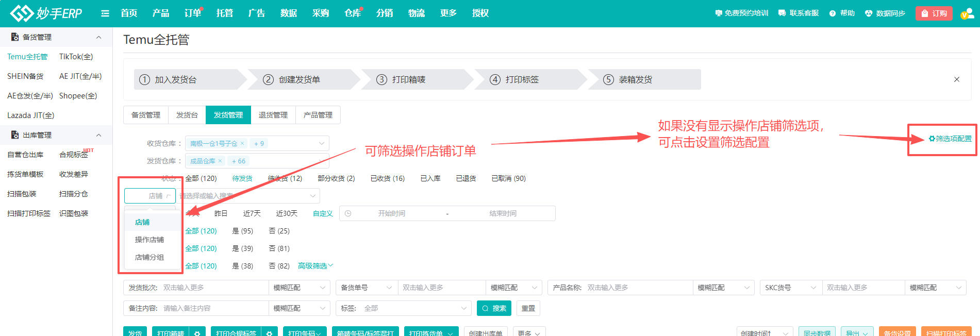Click the 备注内容 input field
Image resolution: width=980 pixels, height=336 pixels.
point(214,308)
